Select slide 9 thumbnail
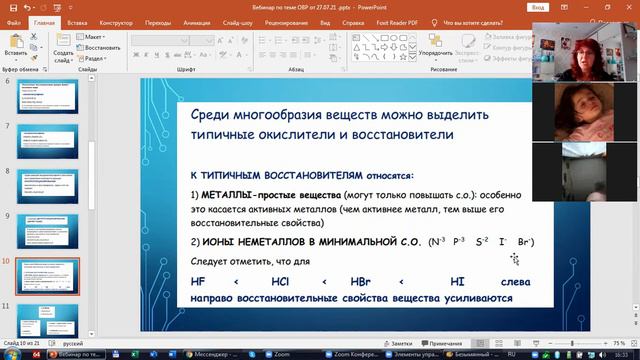The height and width of the screenshot is (360, 640). click(47, 231)
